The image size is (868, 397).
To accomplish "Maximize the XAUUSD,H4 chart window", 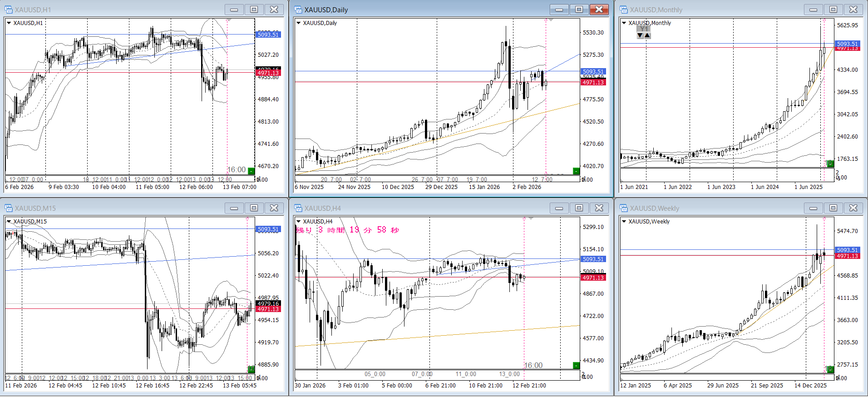I will click(x=579, y=208).
